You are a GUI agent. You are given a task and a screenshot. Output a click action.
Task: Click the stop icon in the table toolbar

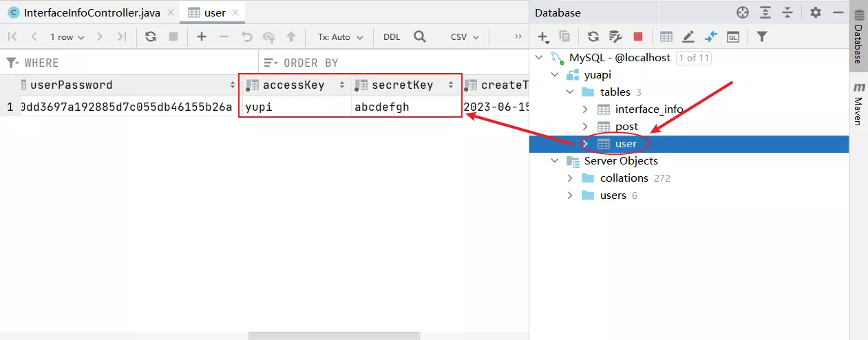coord(173,37)
